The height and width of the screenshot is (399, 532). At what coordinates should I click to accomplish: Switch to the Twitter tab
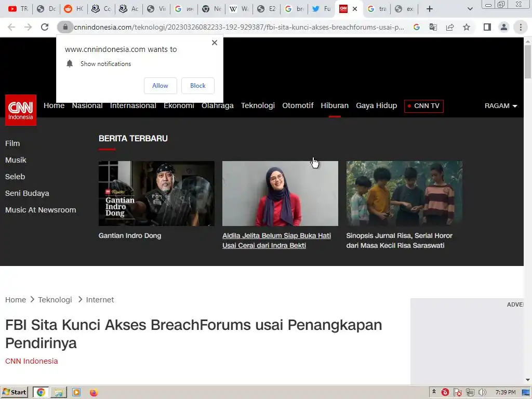click(321, 9)
